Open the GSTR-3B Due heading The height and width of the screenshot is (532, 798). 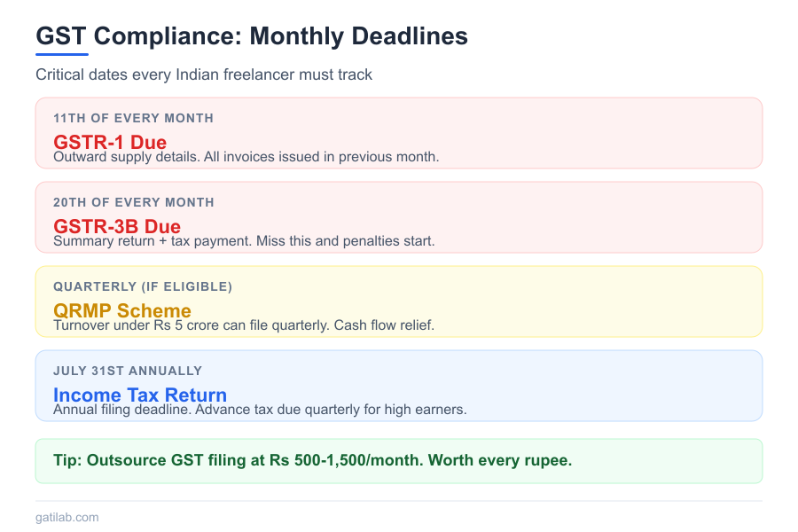(117, 225)
